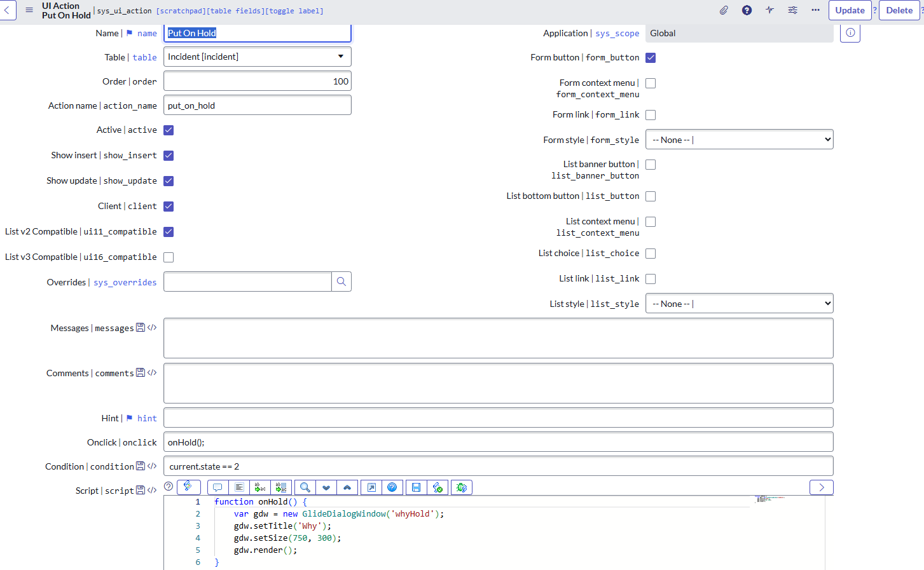Screen dimensions: 924x570
Task: Expand script tree with right chevron button
Action: [822, 487]
